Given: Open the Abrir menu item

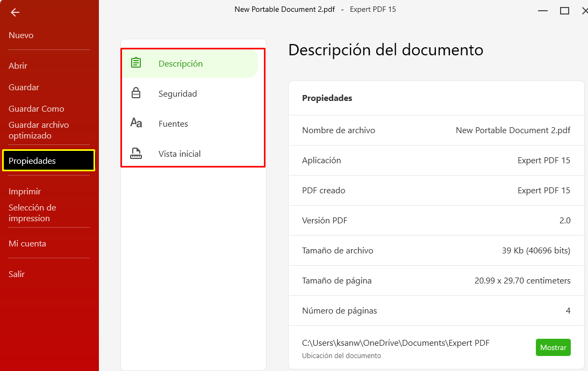Looking at the screenshot, I should pos(18,66).
